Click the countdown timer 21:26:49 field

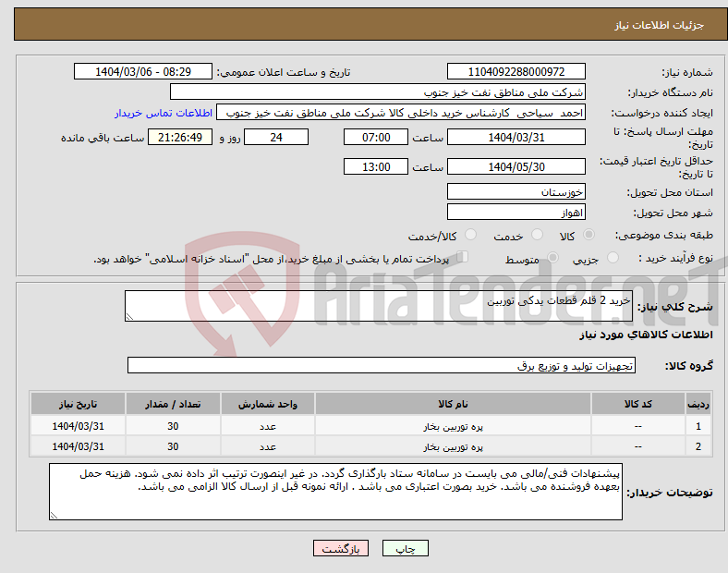pos(180,138)
